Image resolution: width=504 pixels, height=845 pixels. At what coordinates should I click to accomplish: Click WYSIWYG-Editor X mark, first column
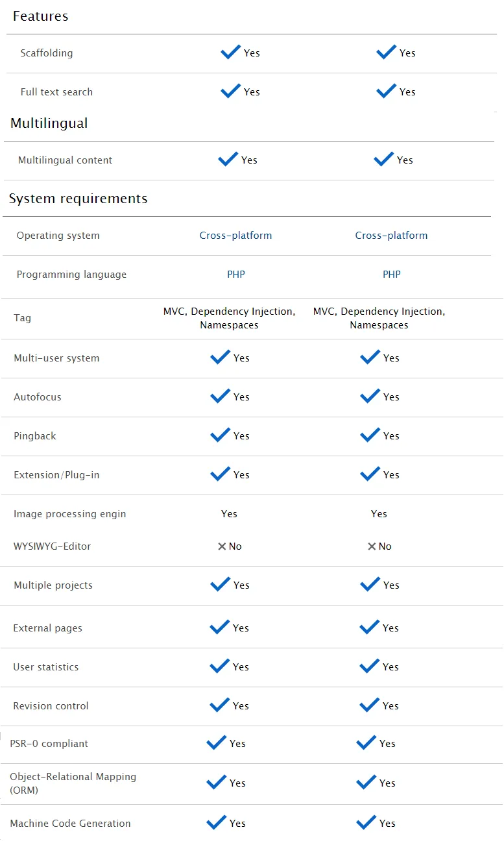pos(222,546)
